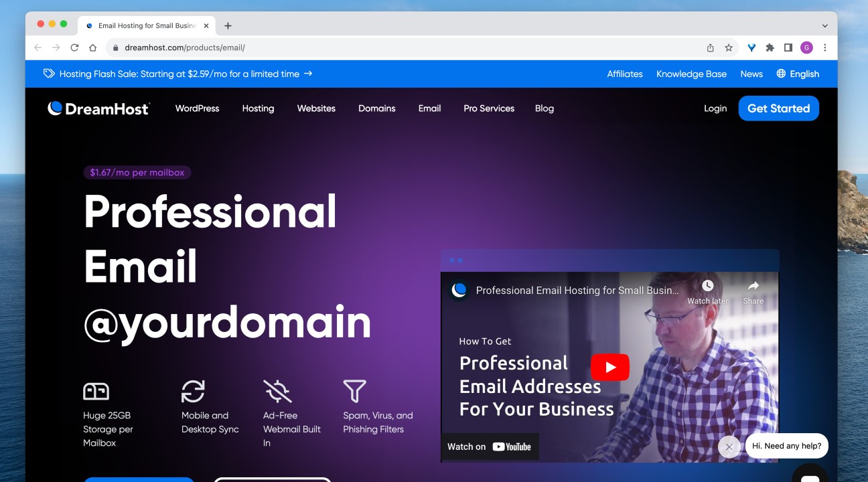The height and width of the screenshot is (482, 868).
Task: Open the browser Extensions puzzle icon
Action: tap(770, 48)
